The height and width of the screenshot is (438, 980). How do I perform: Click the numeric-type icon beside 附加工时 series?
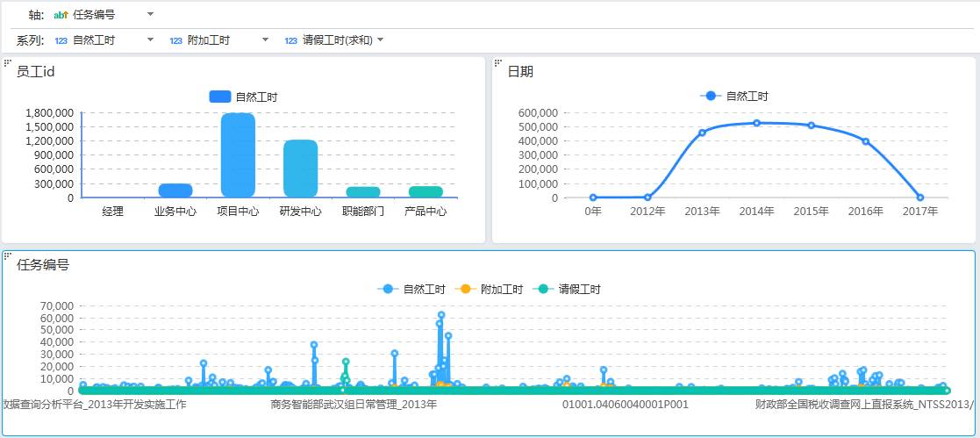click(x=175, y=40)
